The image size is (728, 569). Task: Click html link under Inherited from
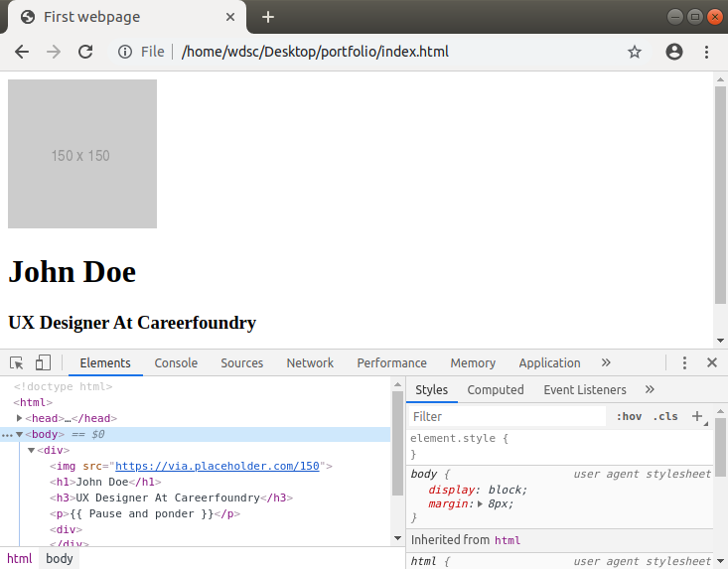coord(508,540)
